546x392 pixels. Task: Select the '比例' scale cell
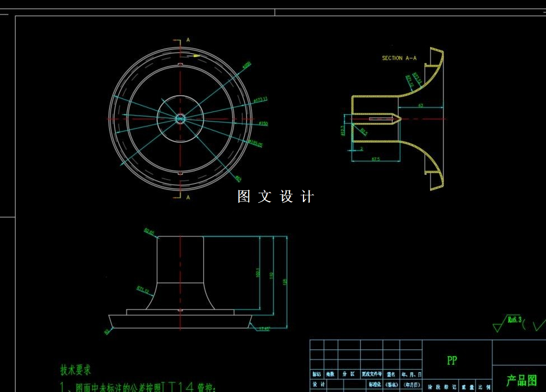coord(484,387)
